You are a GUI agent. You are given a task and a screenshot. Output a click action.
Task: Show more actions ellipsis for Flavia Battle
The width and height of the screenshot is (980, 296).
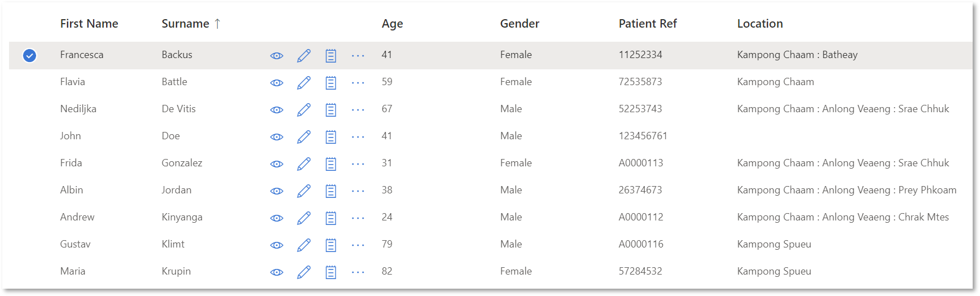[358, 83]
